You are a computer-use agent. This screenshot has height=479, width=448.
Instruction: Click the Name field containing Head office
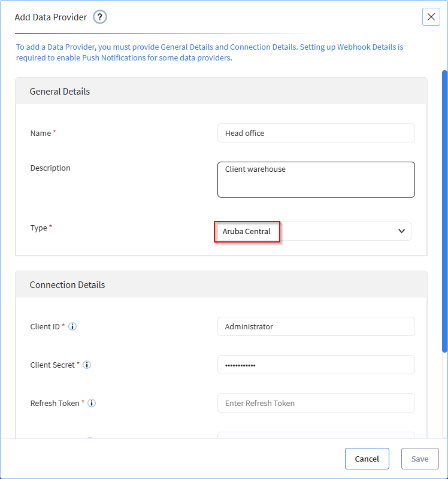[316, 133]
